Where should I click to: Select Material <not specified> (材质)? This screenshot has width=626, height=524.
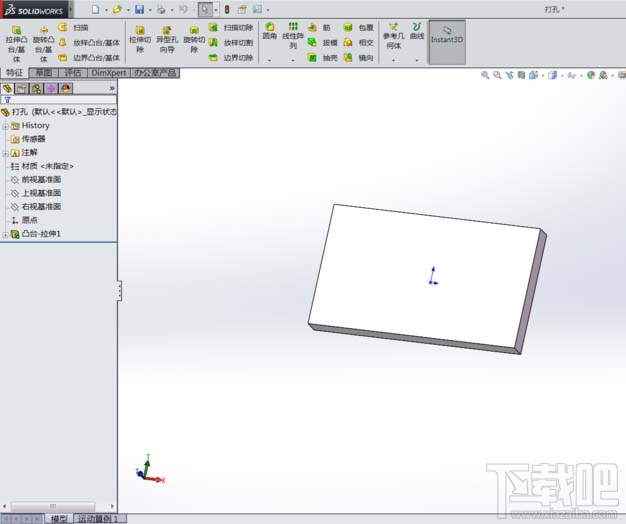pyautogui.click(x=42, y=166)
